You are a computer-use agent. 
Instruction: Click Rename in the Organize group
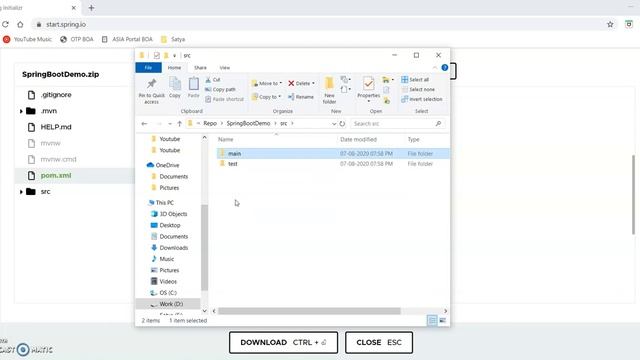(301, 97)
